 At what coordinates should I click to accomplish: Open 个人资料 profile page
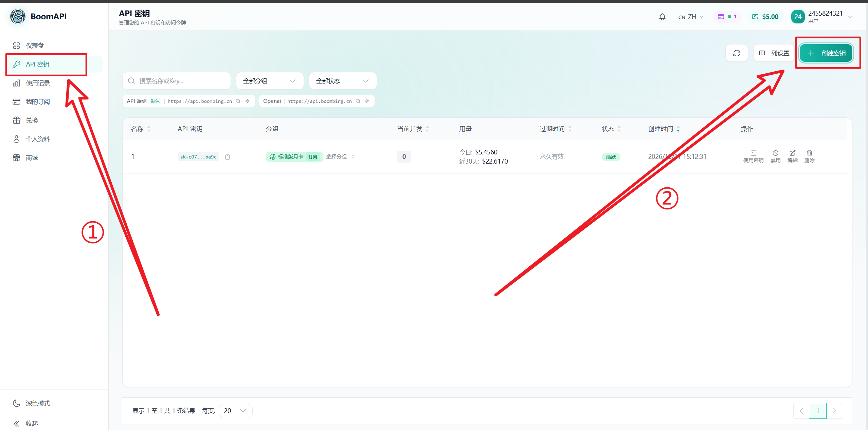click(x=54, y=139)
